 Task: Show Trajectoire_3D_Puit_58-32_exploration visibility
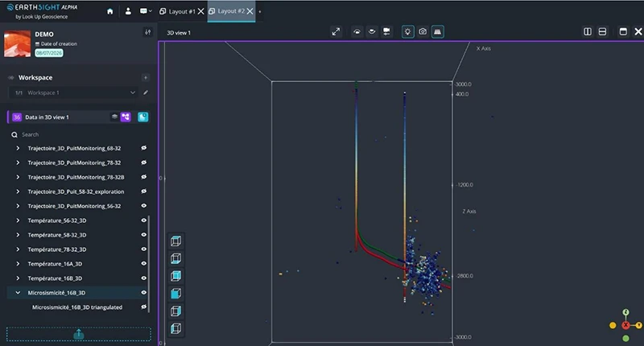144,192
